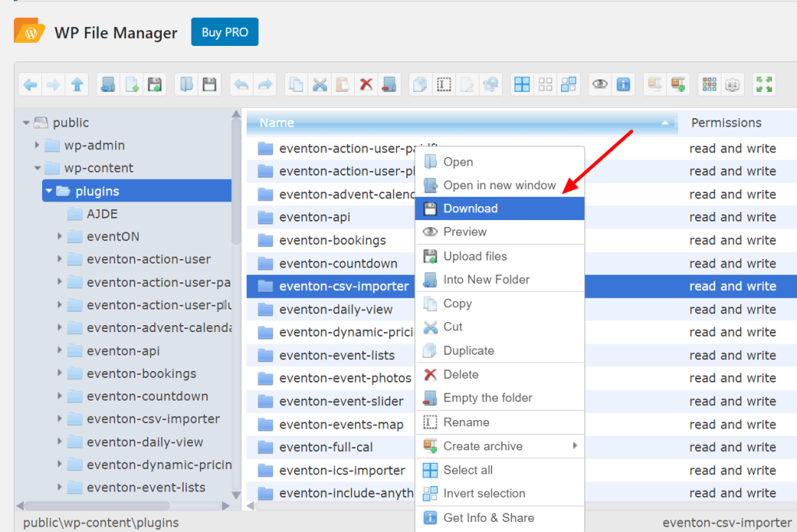The width and height of the screenshot is (797, 532).
Task: Collapse the plugins folder in the tree
Action: [49, 191]
